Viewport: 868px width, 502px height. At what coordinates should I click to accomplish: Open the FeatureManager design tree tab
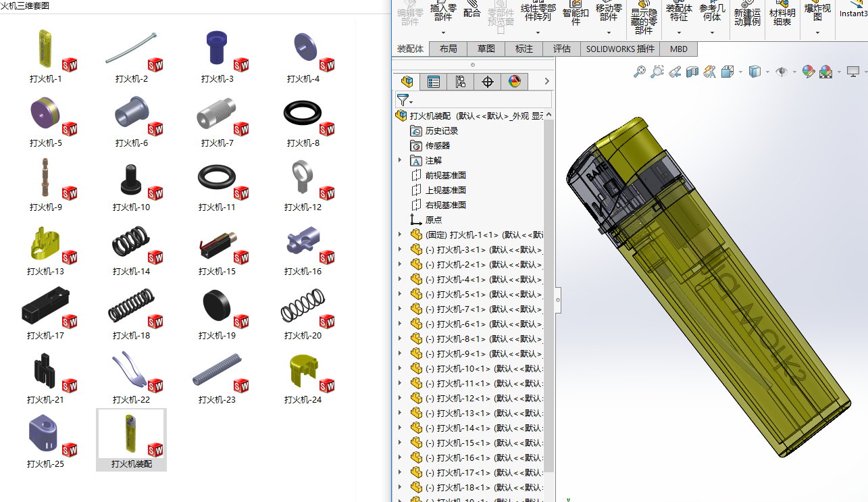[x=407, y=82]
